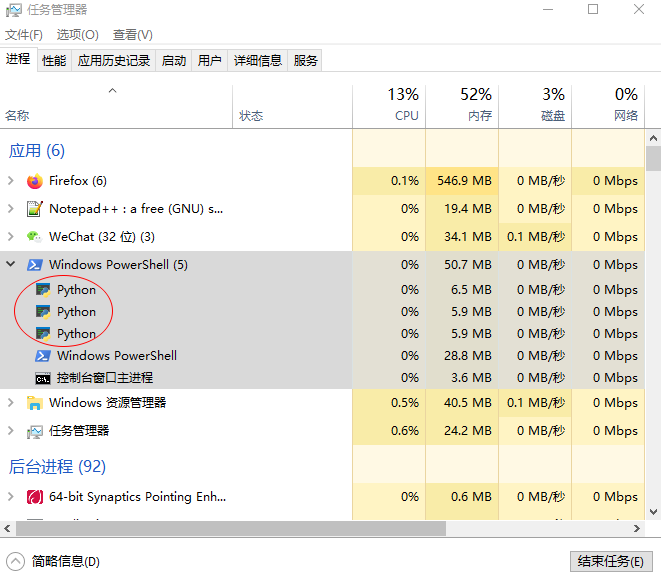
Task: Click the Task Manager title bar icon
Action: click(x=13, y=10)
